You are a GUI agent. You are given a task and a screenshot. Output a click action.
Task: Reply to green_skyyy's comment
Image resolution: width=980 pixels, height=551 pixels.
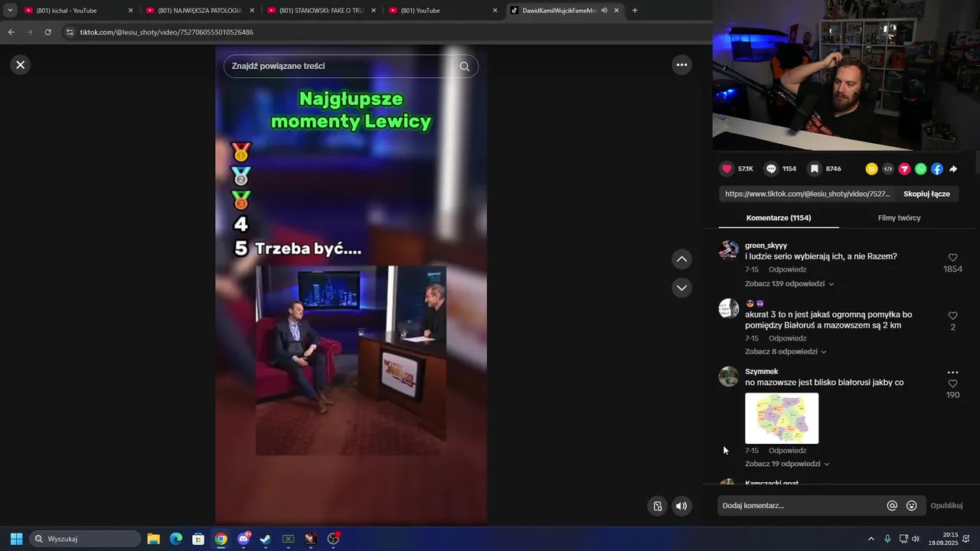point(788,269)
